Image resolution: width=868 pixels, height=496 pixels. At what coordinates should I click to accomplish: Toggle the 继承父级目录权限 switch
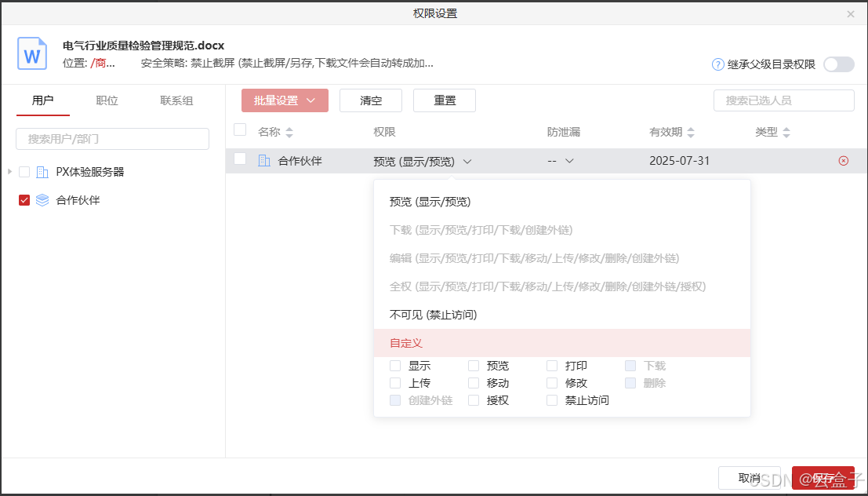(839, 64)
